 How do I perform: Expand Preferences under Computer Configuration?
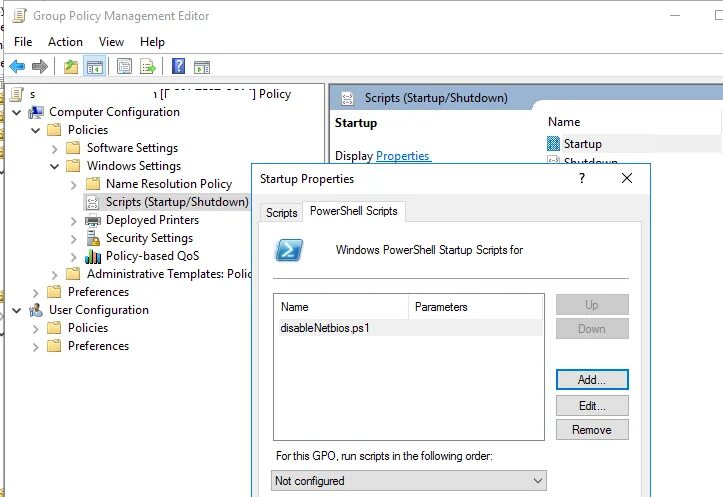pyautogui.click(x=36, y=293)
